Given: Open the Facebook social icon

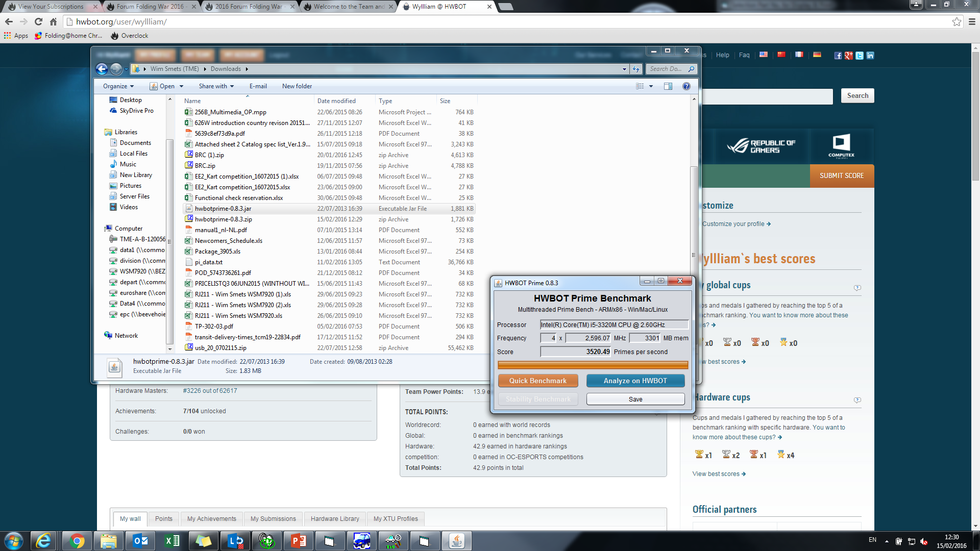Looking at the screenshot, I should 838,56.
